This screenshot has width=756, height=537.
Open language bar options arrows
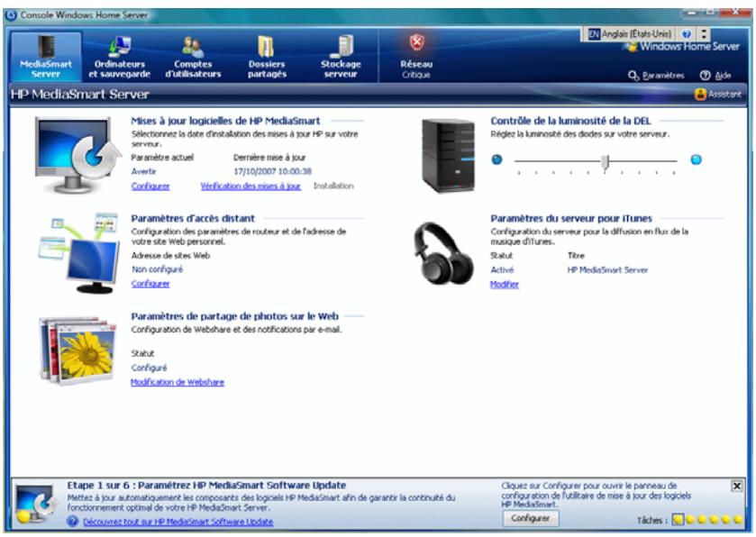point(704,33)
